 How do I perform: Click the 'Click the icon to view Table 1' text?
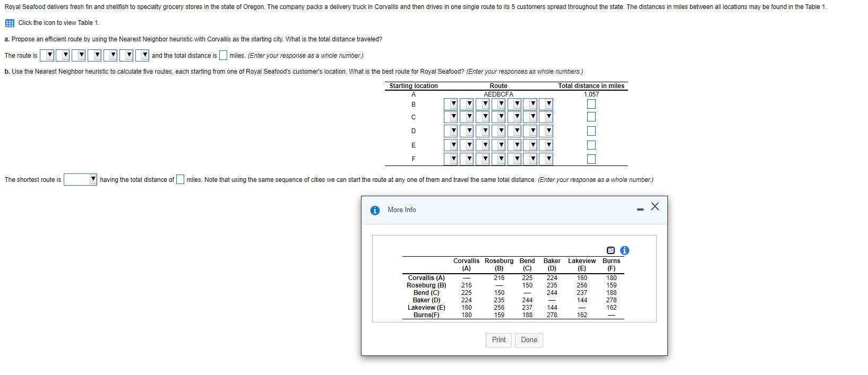click(58, 23)
